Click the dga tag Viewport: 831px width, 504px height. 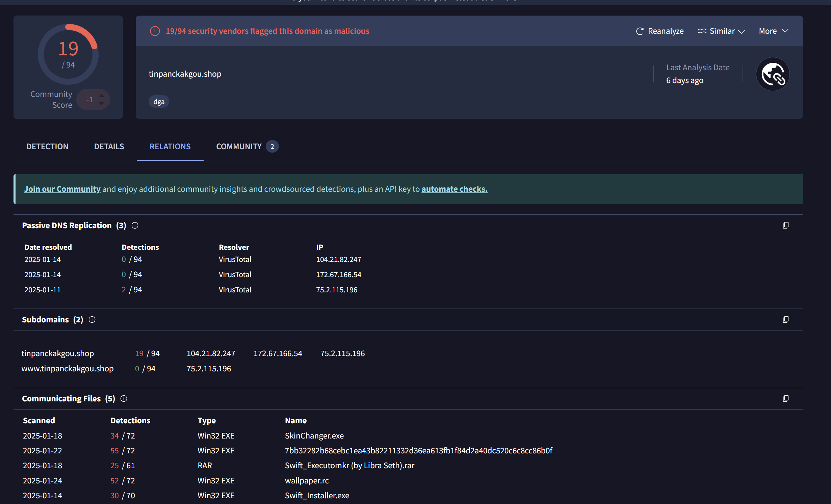coord(159,102)
